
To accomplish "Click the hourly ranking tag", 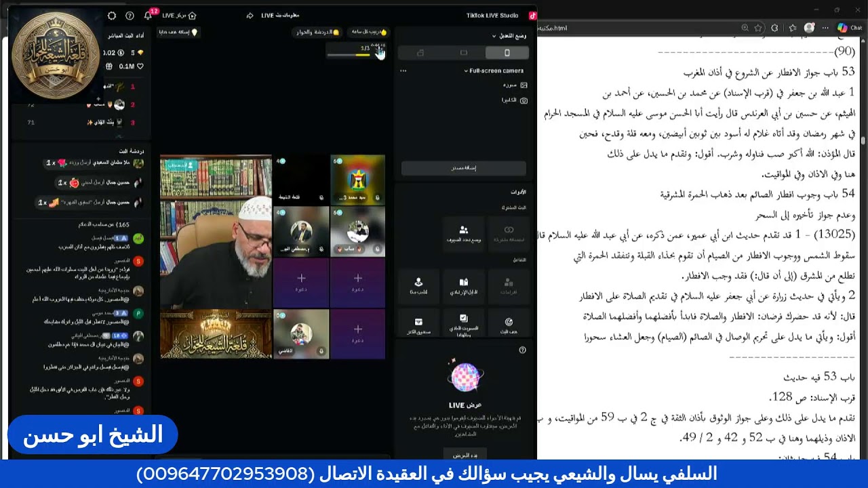I will (369, 32).
